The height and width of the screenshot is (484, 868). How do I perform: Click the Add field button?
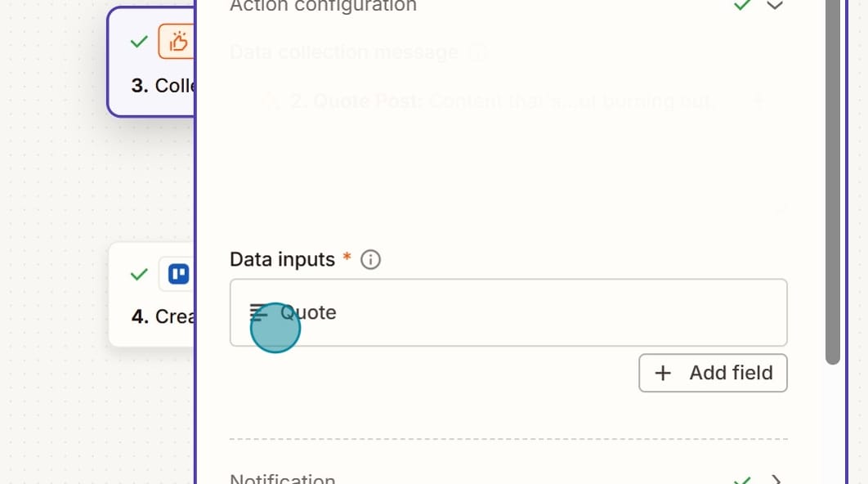pos(713,373)
